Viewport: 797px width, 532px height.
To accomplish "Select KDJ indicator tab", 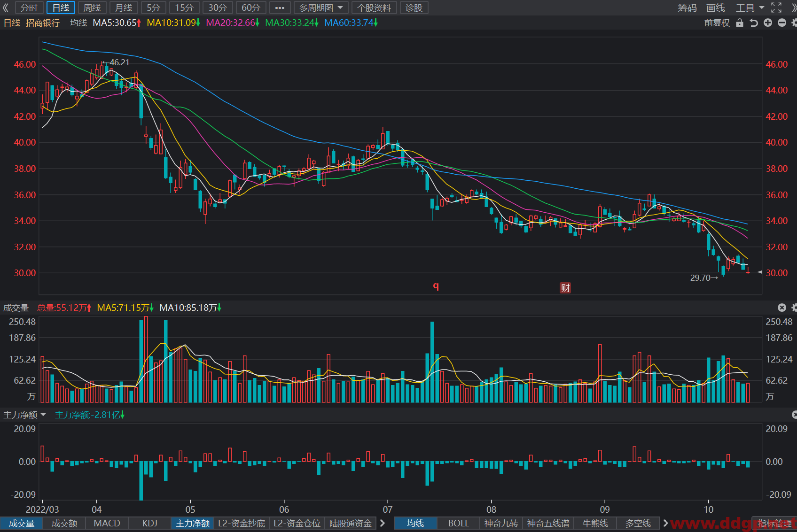I will pos(150,523).
